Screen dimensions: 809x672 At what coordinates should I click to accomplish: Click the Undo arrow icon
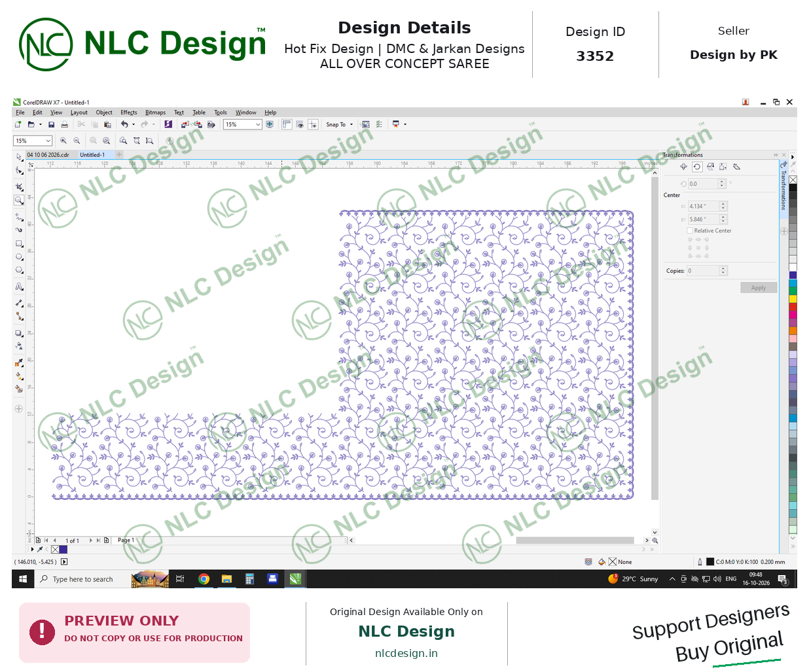(x=124, y=124)
